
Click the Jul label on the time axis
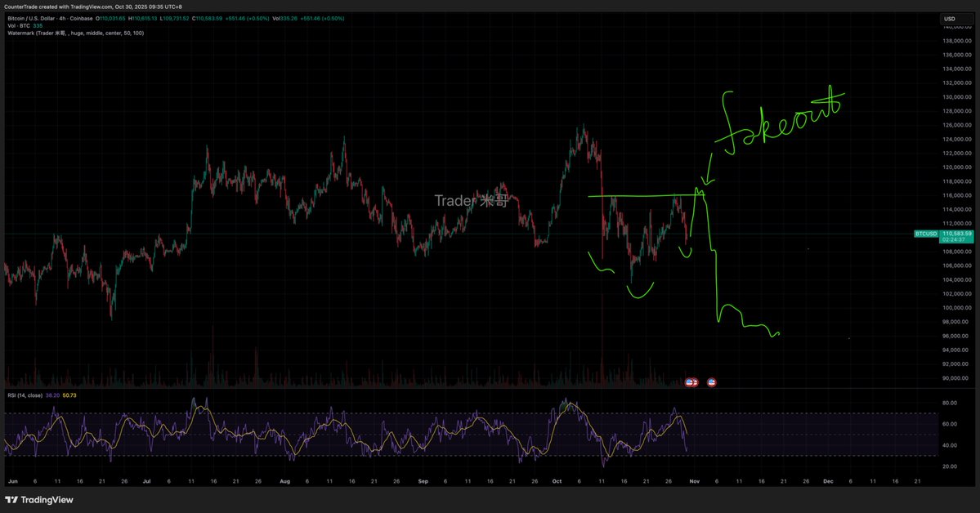148,482
